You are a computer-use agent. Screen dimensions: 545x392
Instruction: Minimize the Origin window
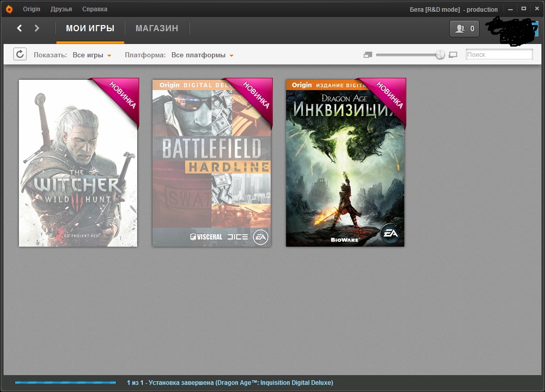click(x=510, y=9)
